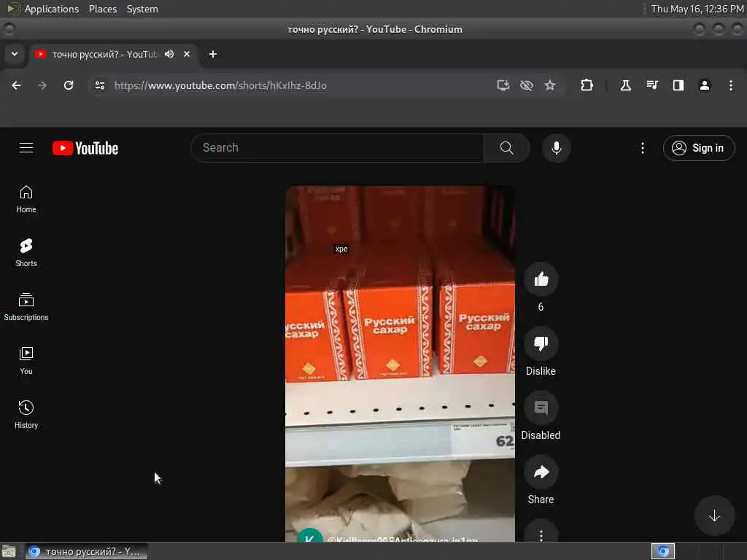Share this Short
747x560 pixels.
tap(541, 472)
